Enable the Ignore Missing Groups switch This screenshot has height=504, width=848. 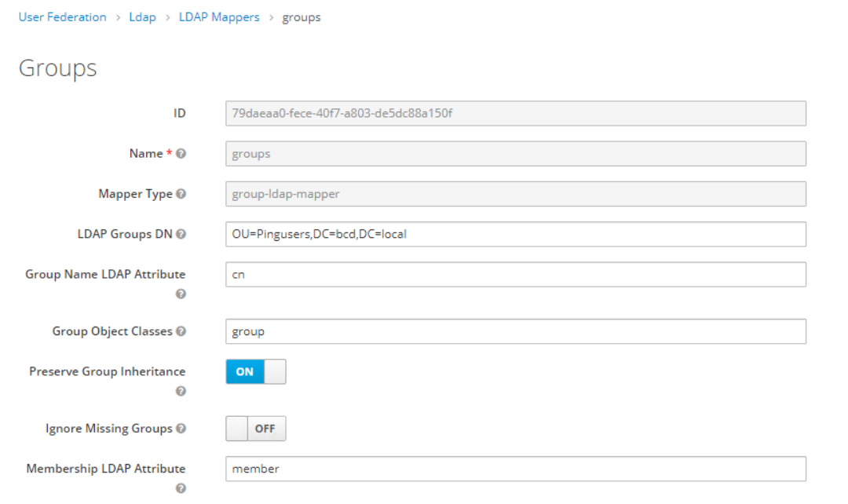tap(256, 429)
